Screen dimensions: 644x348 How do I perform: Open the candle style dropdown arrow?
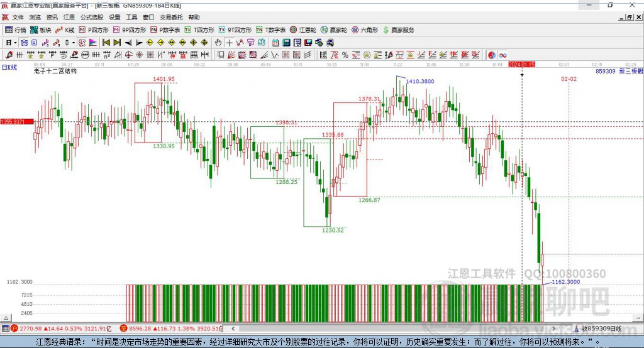pos(74,43)
